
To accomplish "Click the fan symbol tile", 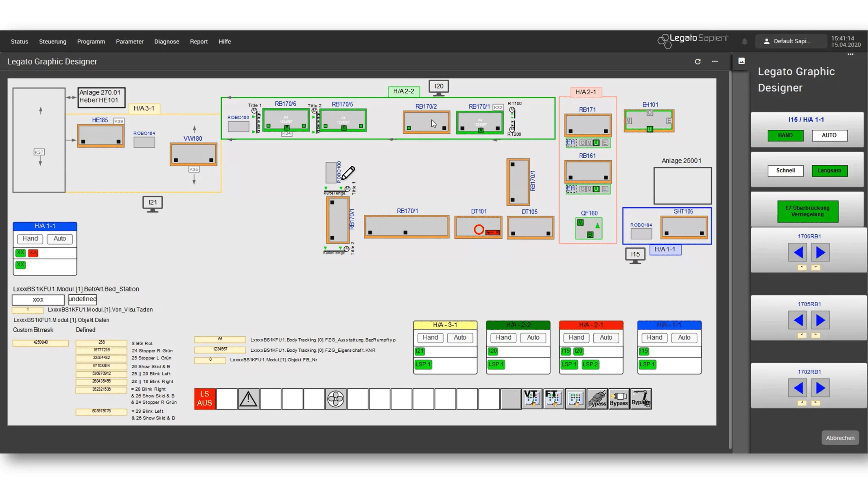I will tap(336, 399).
